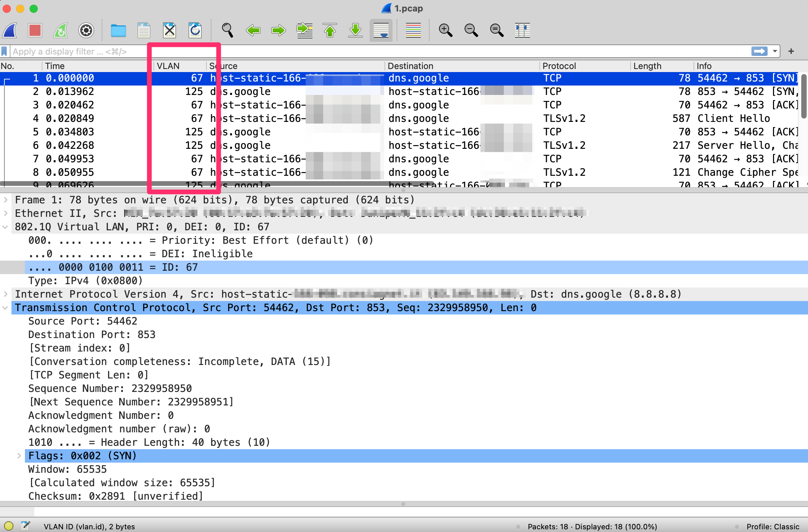This screenshot has height=532, width=808.
Task: Add a display filter button plus
Action: pos(791,51)
